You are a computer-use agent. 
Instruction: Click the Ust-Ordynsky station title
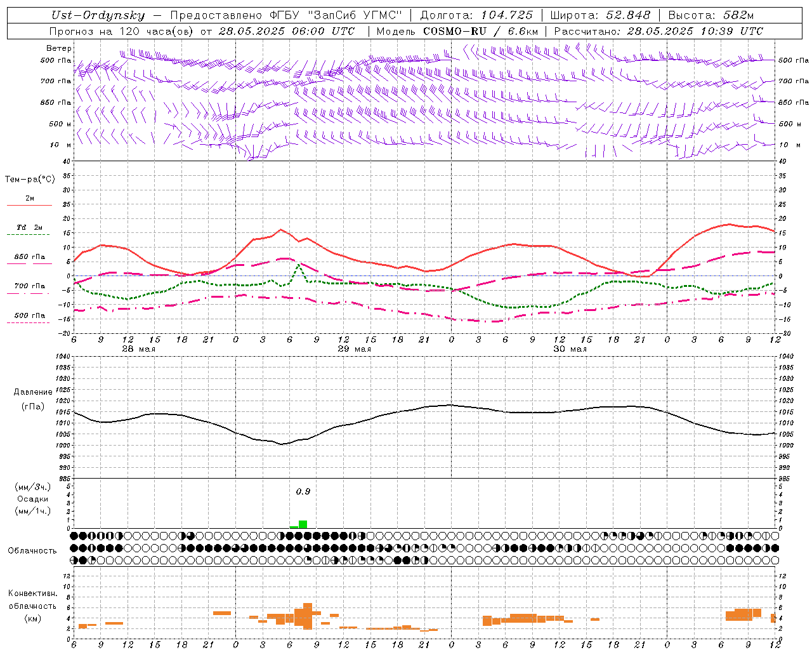tap(98, 16)
